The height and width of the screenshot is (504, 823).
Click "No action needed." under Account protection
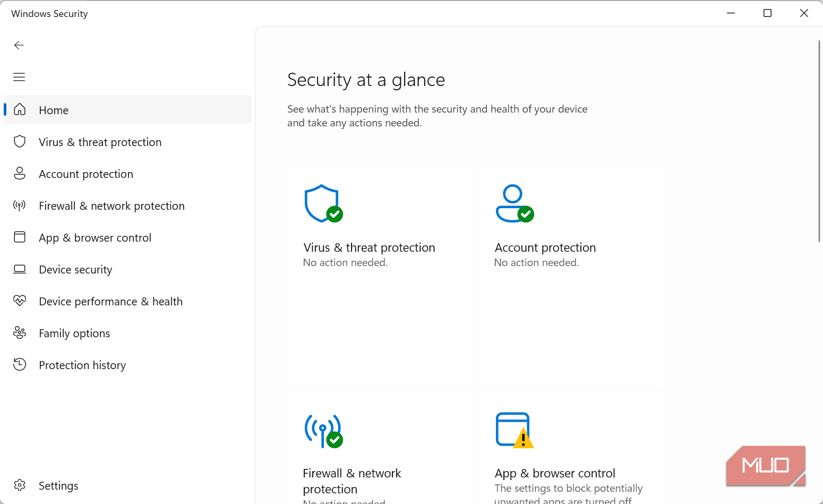click(536, 262)
